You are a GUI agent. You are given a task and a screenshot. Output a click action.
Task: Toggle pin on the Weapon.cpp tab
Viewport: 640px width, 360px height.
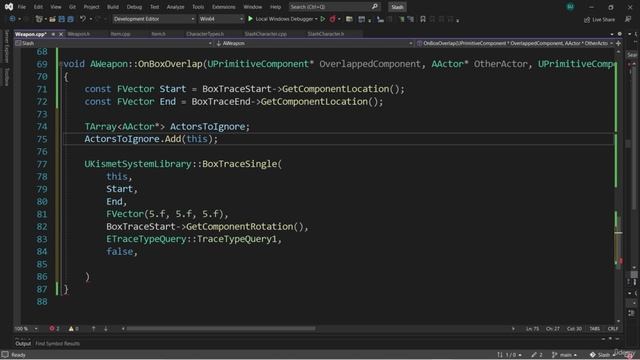(x=53, y=34)
